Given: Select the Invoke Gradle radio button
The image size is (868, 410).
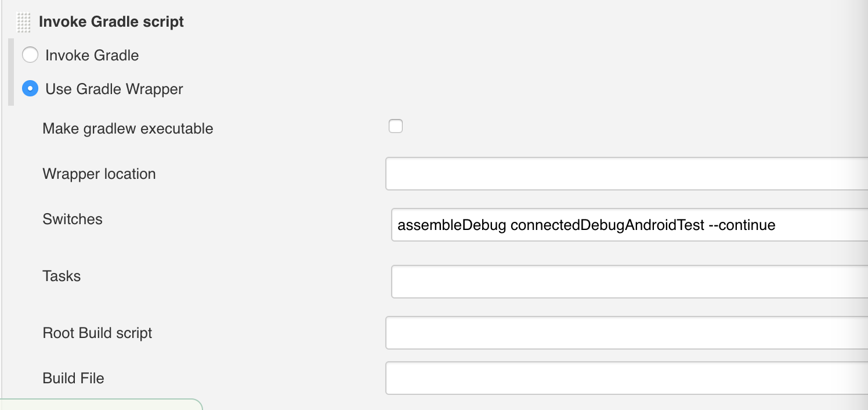Looking at the screenshot, I should pos(30,55).
